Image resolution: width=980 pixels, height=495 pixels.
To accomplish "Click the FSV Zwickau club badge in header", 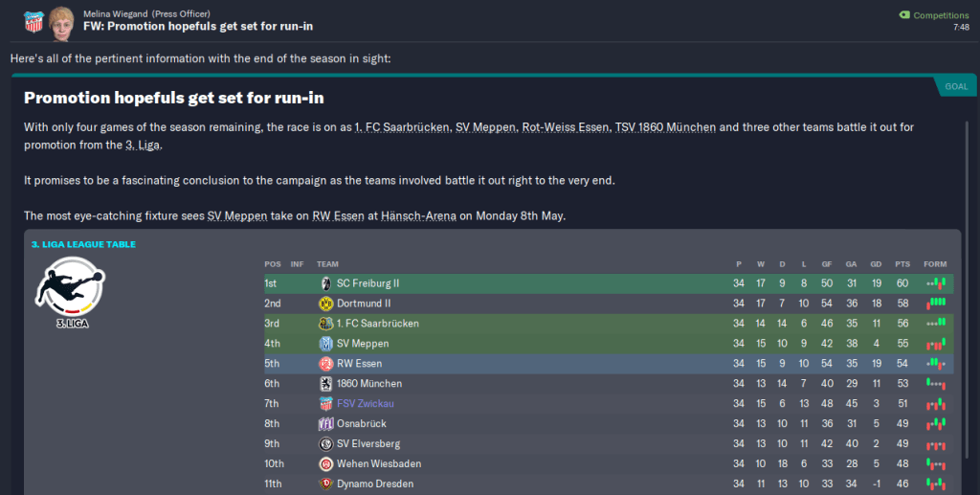I will click(33, 18).
